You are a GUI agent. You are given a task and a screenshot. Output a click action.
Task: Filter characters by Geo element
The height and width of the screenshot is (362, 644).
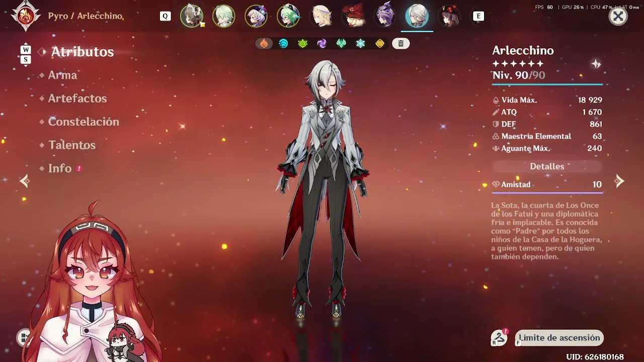380,44
